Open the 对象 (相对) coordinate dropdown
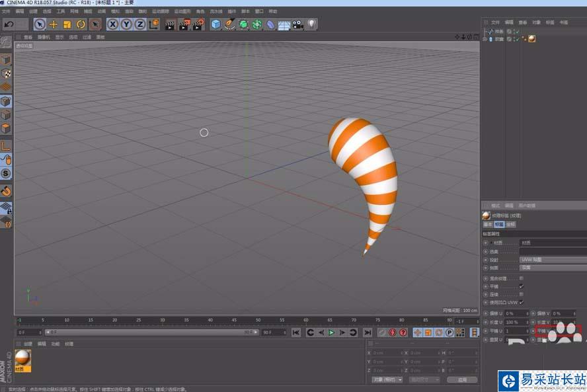587x392 pixels. 387,380
